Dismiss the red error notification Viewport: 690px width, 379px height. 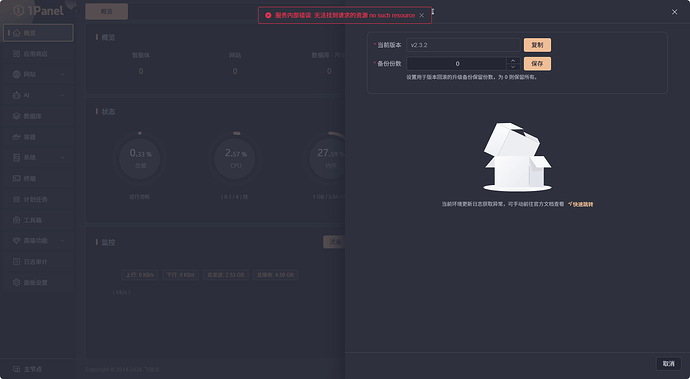point(422,15)
